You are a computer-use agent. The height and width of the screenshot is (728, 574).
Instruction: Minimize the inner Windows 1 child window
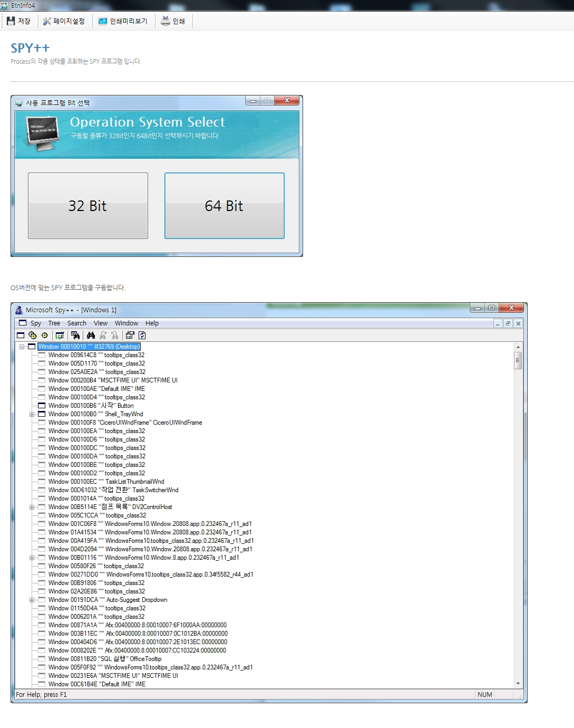pos(498,323)
